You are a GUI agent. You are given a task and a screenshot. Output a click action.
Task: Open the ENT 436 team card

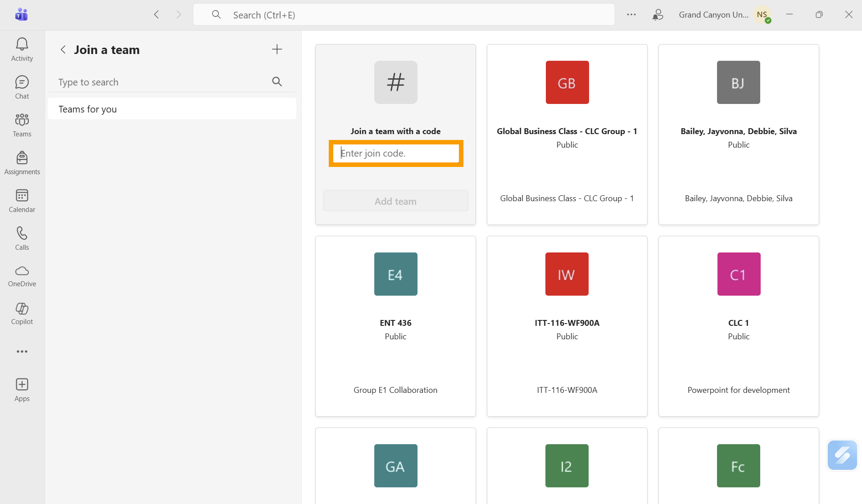point(395,326)
